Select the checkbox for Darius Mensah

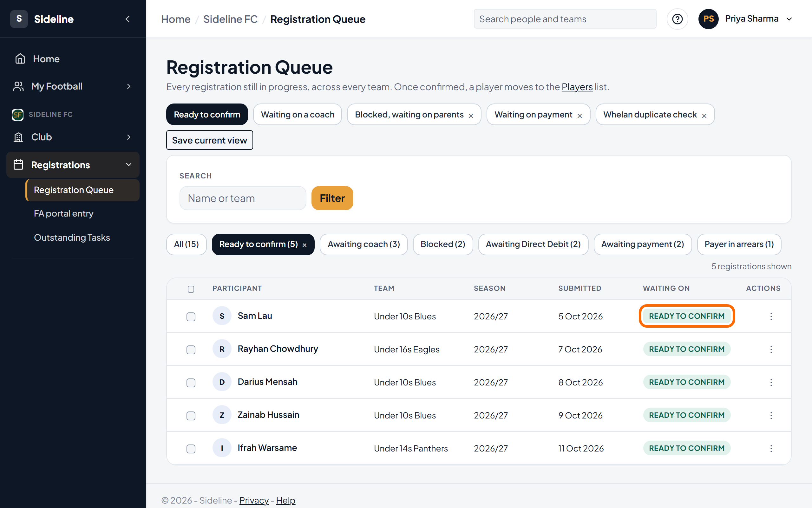191,382
